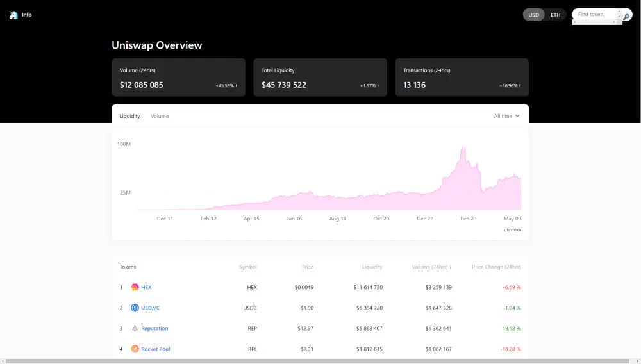This screenshot has width=641, height=364.
Task: Click the $12 085 085 volume value
Action: point(141,85)
